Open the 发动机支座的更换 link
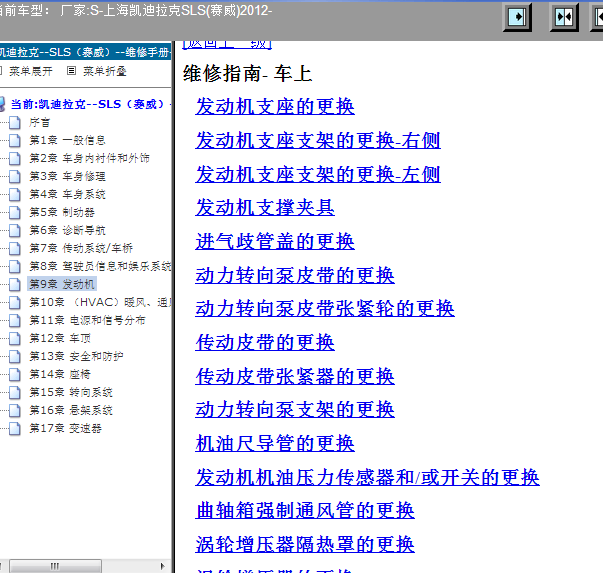603x573 pixels. click(275, 107)
